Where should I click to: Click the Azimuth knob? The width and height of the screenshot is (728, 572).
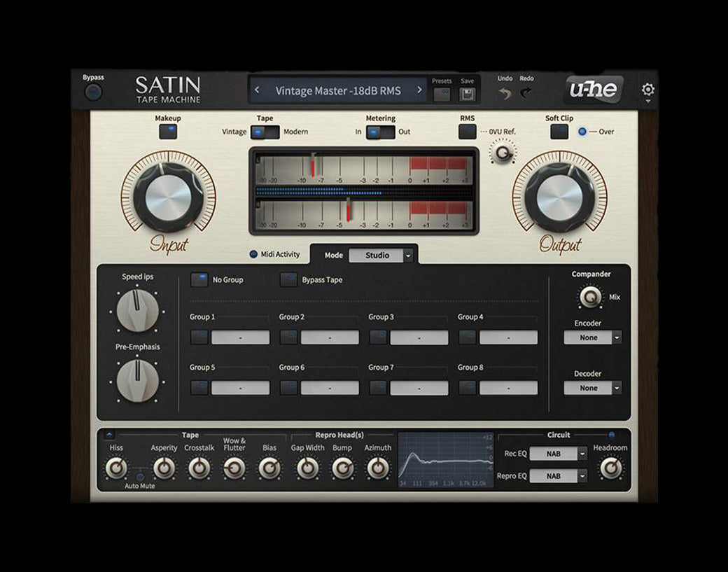tap(378, 468)
